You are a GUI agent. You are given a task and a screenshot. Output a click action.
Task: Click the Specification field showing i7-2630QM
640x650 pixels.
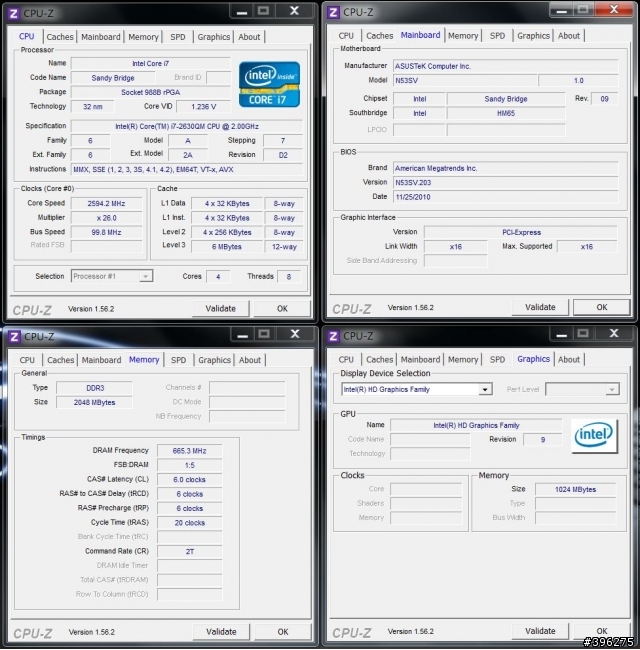187,126
